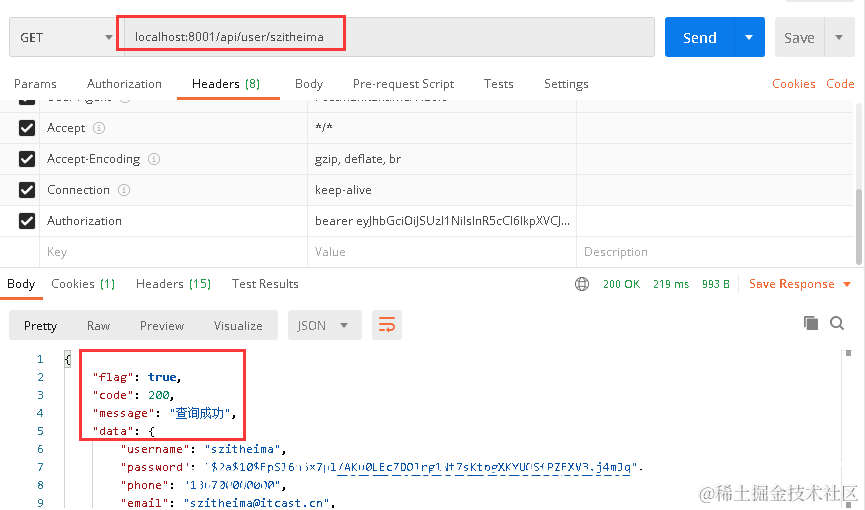The image size is (865, 510).
Task: Uncheck the Authorization header checkbox
Action: click(26, 221)
